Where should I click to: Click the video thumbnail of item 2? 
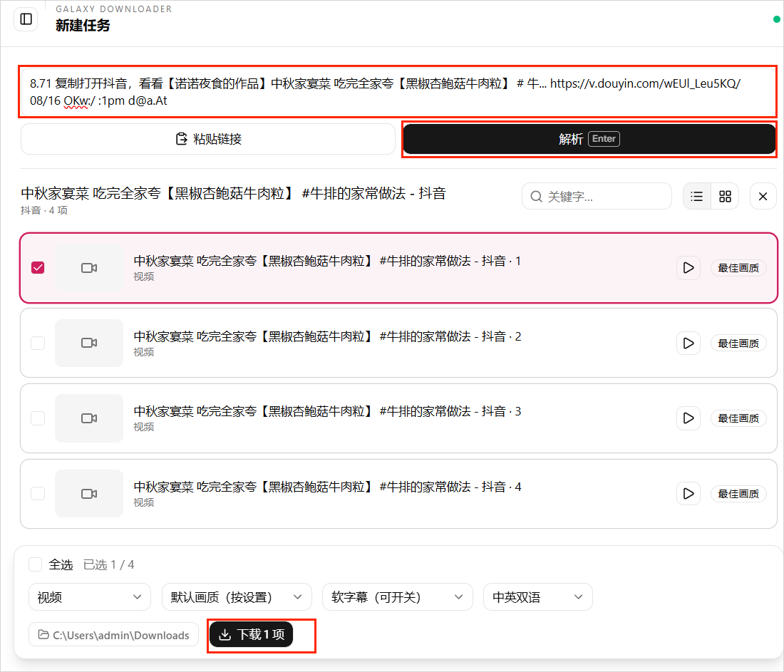(x=89, y=343)
